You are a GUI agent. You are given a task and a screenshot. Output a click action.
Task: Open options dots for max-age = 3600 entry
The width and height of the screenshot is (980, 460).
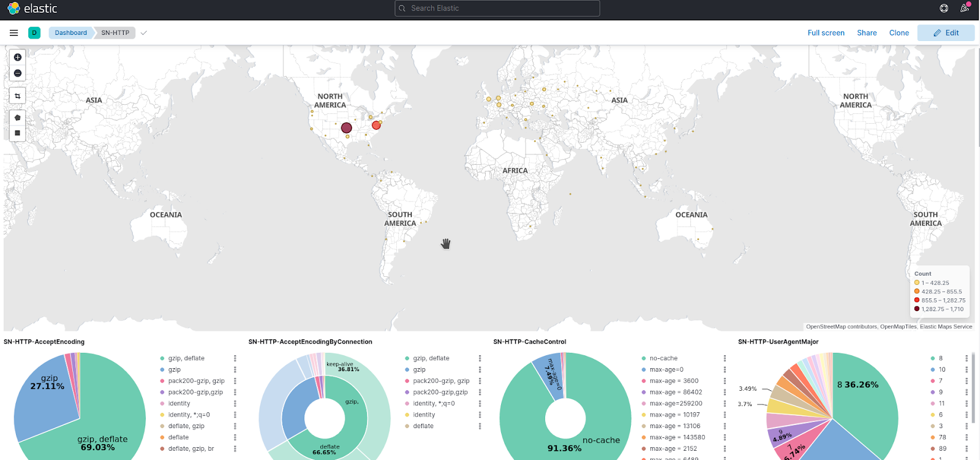tap(725, 381)
